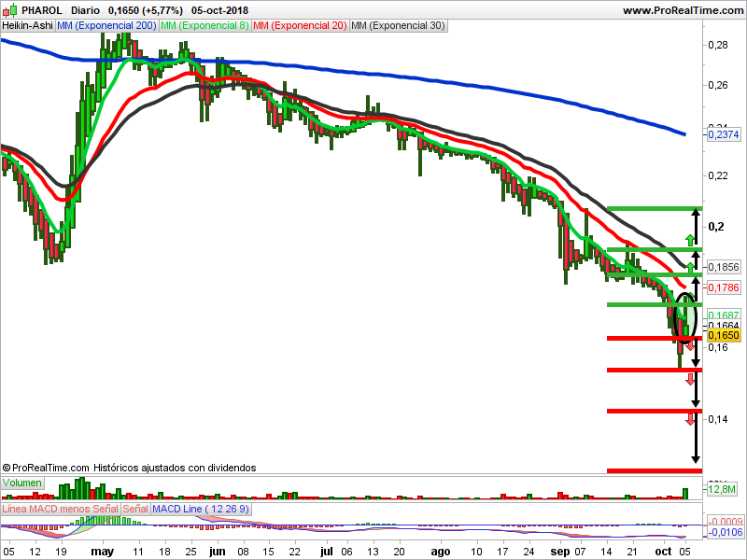The height and width of the screenshot is (560, 747).
Task: Select the Volumen panel label
Action: point(22,483)
